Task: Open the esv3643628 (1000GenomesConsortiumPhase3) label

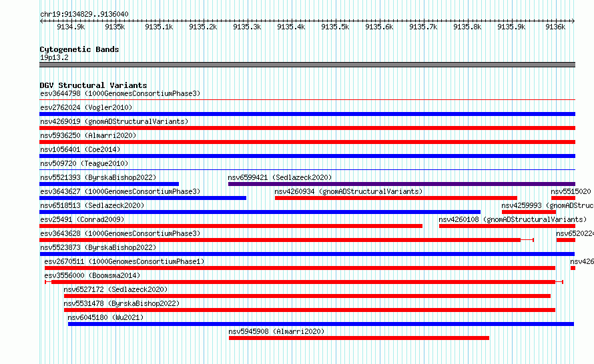Action: 120,233
